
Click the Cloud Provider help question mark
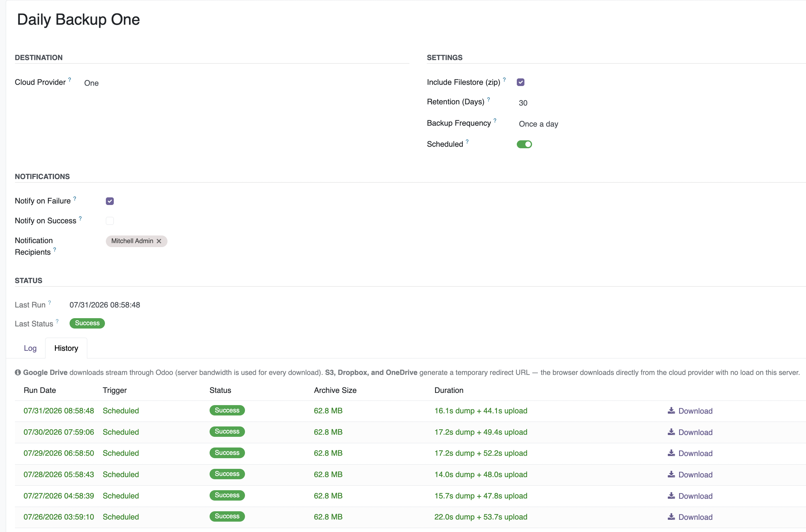[x=70, y=80]
